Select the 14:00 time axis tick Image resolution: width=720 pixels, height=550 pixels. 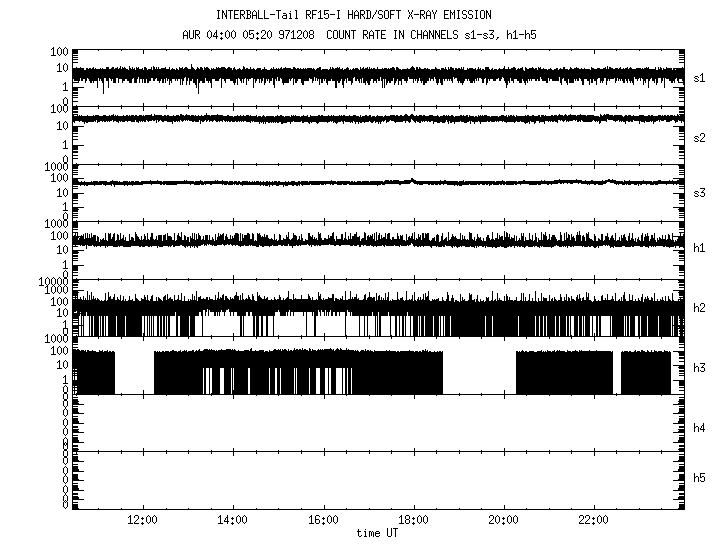click(233, 521)
